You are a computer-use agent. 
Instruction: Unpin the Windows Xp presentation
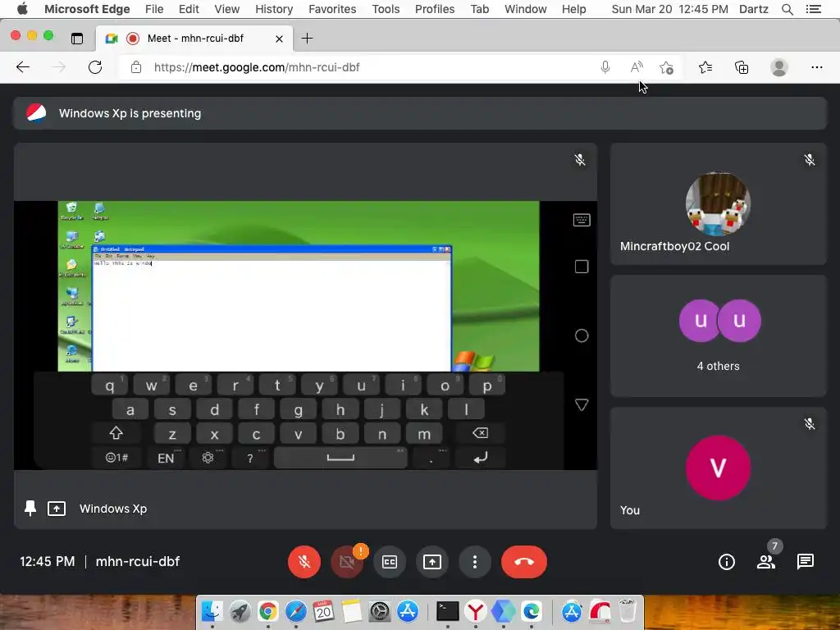(30, 509)
